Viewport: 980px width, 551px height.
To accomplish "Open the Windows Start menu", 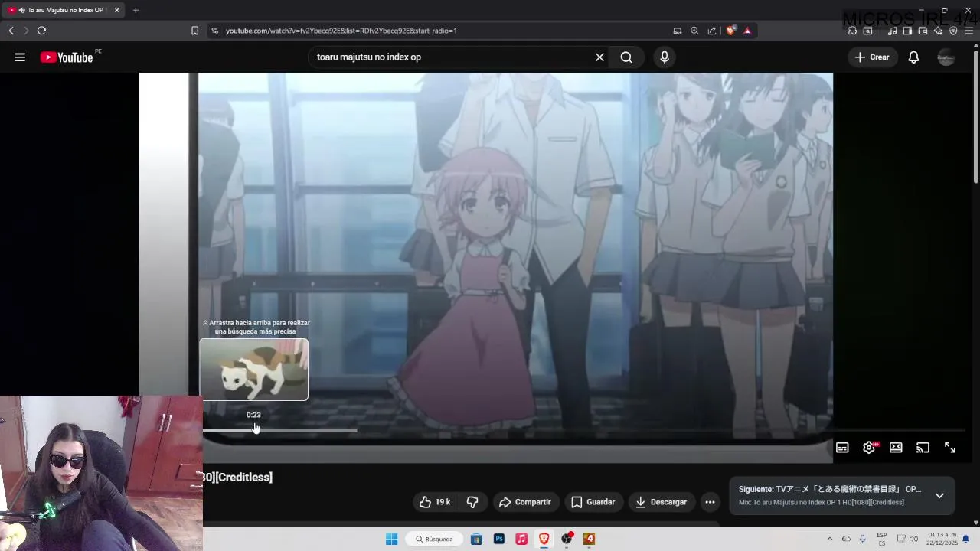I will click(x=391, y=539).
